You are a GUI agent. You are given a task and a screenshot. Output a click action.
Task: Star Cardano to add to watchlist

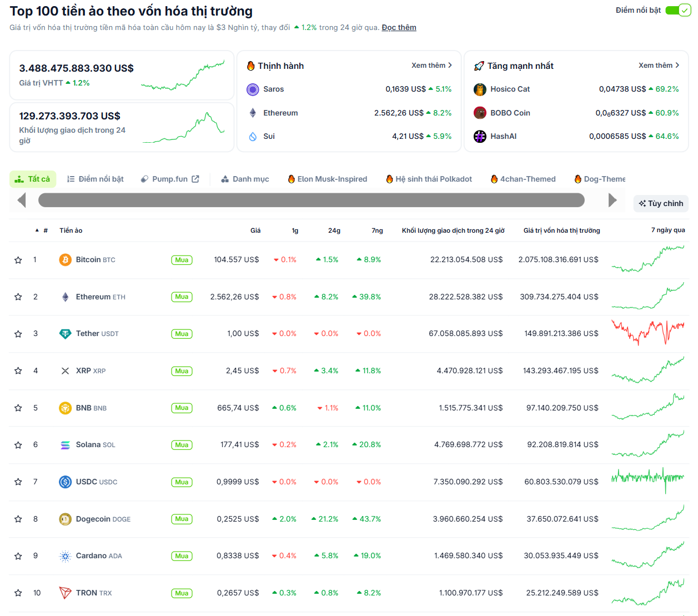tap(18, 556)
